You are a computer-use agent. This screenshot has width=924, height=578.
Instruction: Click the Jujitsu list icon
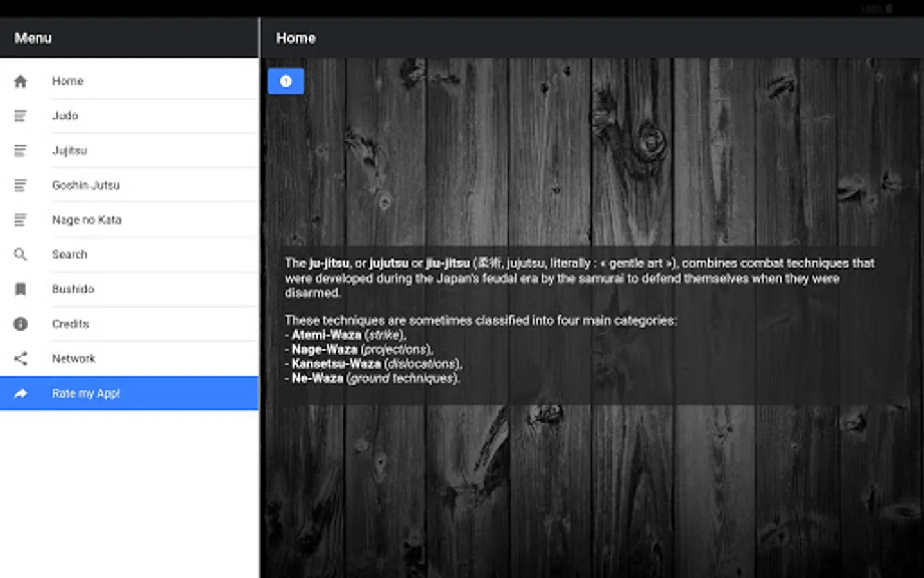(x=21, y=150)
